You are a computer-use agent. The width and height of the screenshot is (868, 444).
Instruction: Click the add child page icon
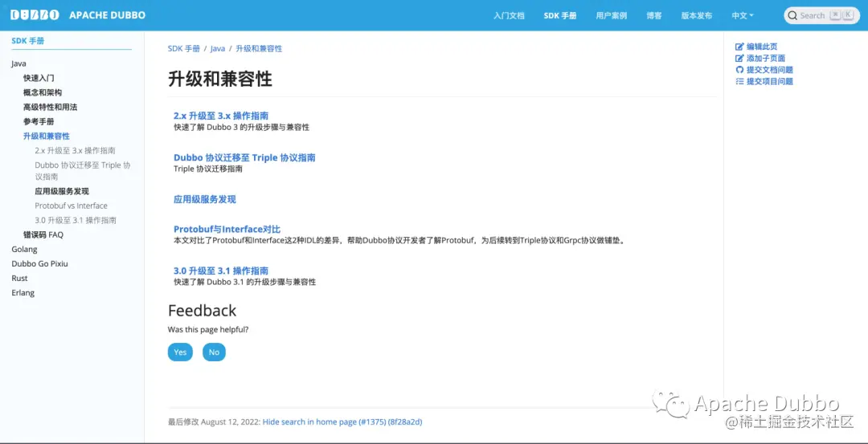739,59
